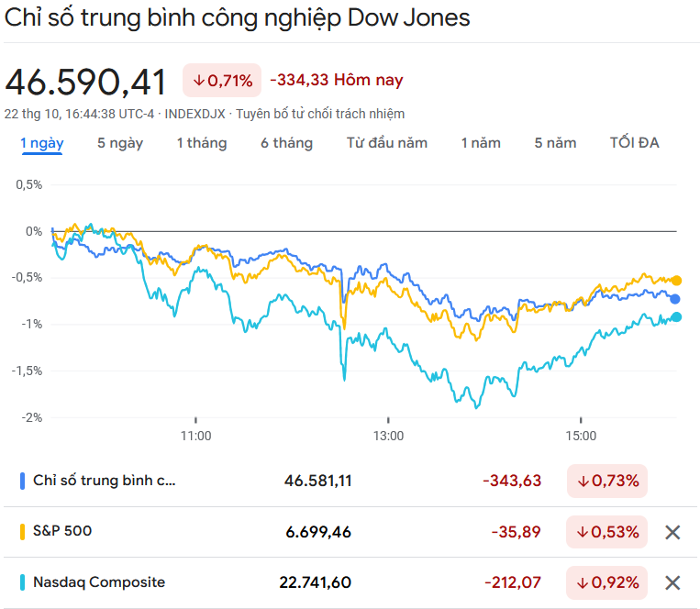Click the Nasdaq Composite 0,92% change badge
Viewport: 700px width, 609px height.
click(606, 582)
